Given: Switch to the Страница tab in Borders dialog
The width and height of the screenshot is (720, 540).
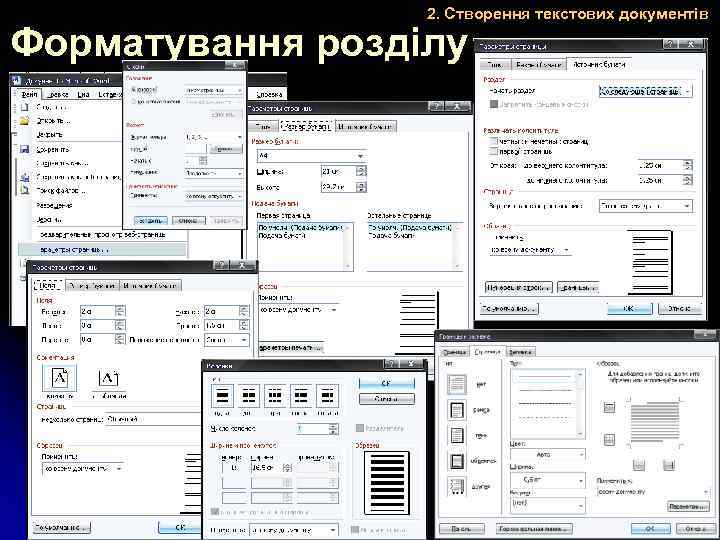Looking at the screenshot, I should pyautogui.click(x=487, y=352).
